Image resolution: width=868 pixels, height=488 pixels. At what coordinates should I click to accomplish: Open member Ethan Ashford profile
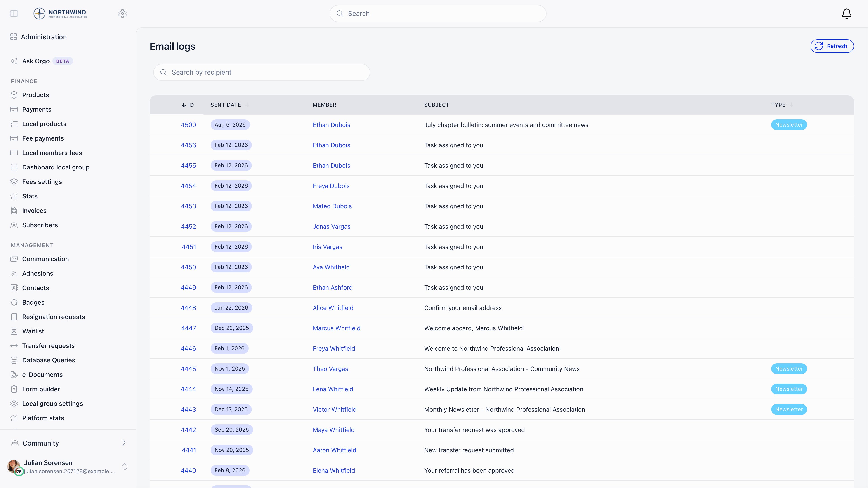(x=333, y=288)
